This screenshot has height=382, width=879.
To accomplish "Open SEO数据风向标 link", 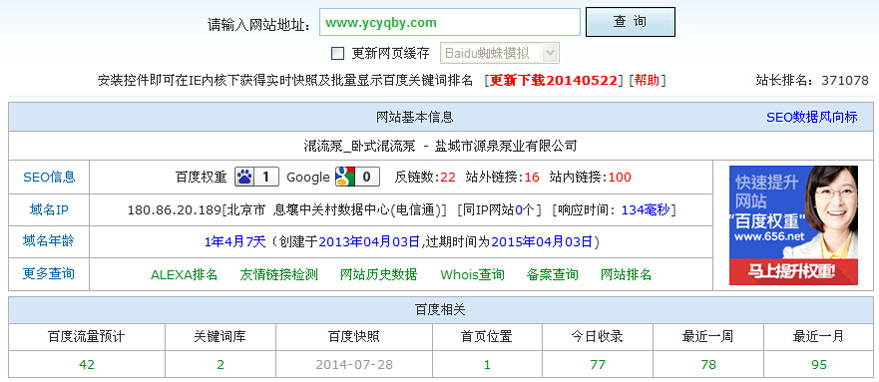I will tap(812, 117).
